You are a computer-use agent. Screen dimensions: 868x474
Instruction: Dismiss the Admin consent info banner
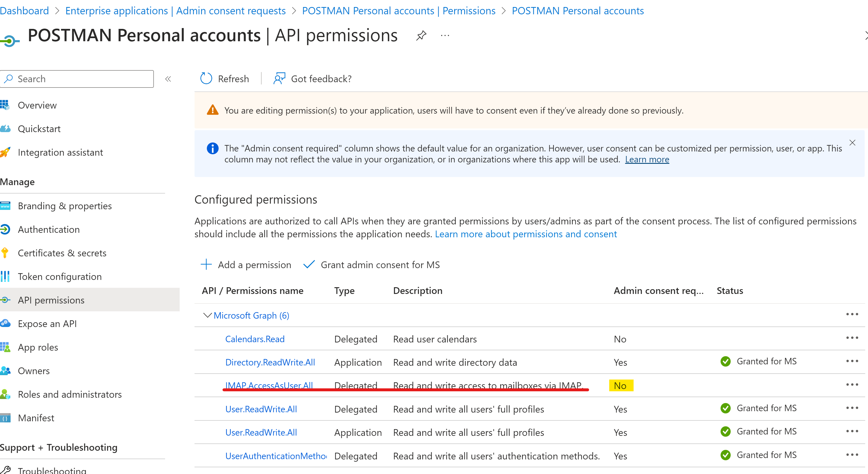[852, 142]
